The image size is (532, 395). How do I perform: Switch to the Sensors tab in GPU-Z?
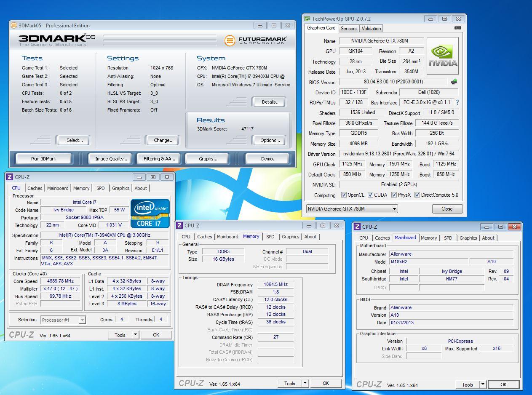click(348, 29)
